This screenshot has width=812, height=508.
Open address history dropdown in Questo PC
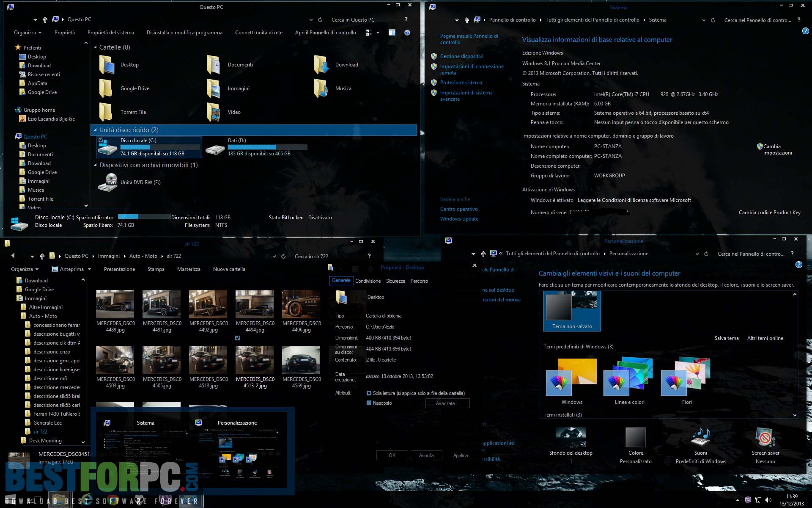pos(311,19)
